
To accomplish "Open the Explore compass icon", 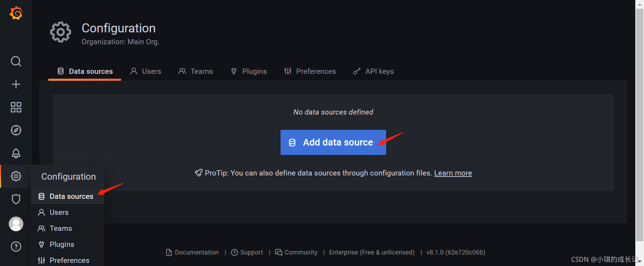I will 16,130.
